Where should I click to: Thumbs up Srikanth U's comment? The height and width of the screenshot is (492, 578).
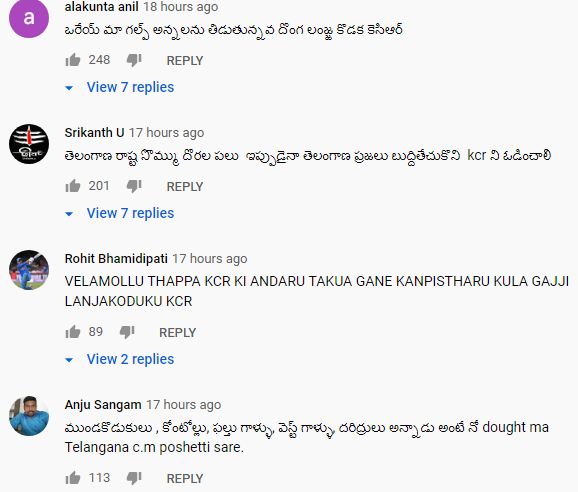(x=73, y=186)
